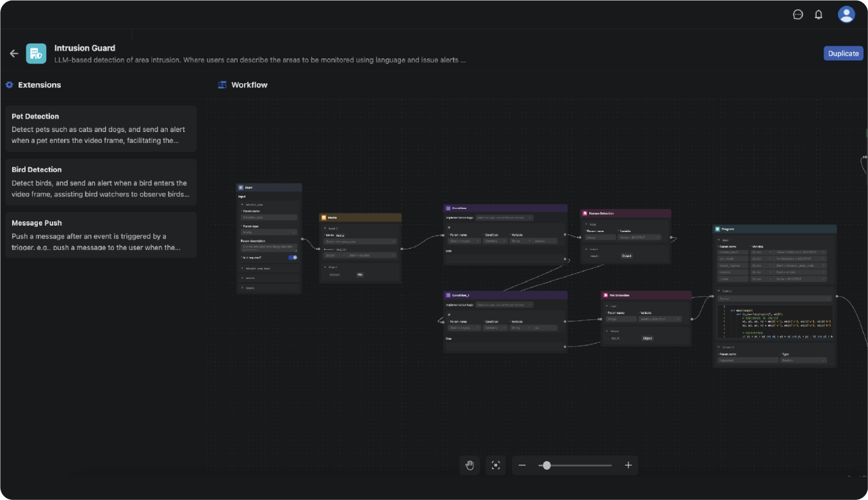Toggle the 'Is it required?' switch
Screen dimensions: 868x500
pyautogui.click(x=293, y=258)
